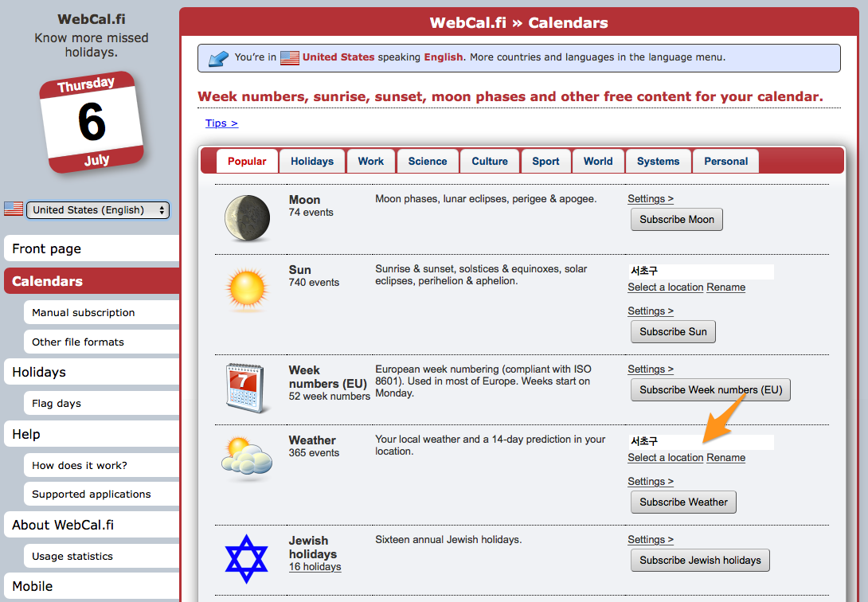Image resolution: width=868 pixels, height=602 pixels.
Task: Click Rename link for Weather location
Action: tap(725, 458)
